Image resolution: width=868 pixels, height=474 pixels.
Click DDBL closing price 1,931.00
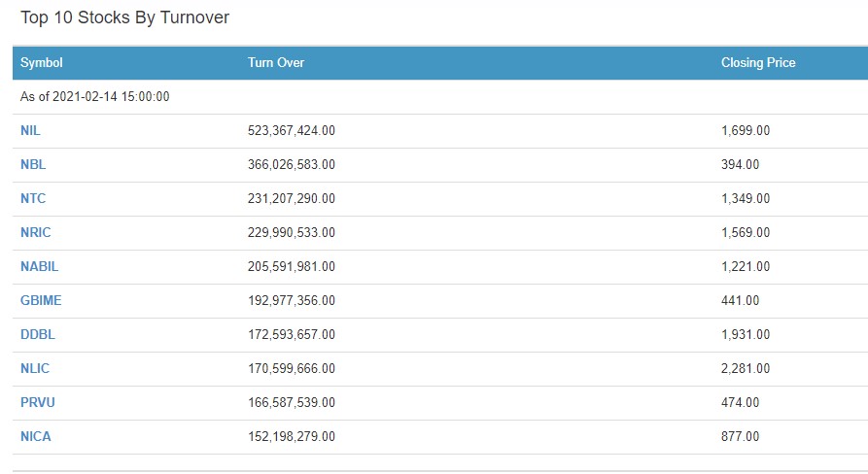pyautogui.click(x=746, y=334)
